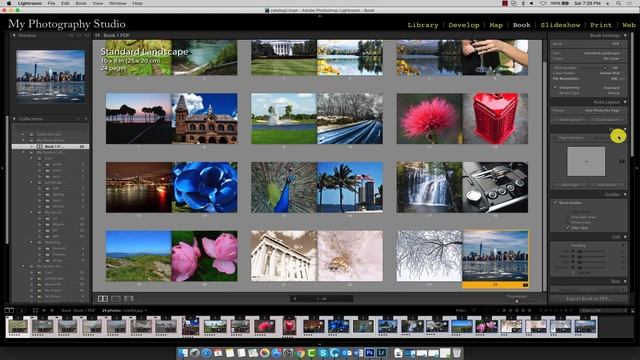Open Skype icon in the Dock

click(x=323, y=352)
